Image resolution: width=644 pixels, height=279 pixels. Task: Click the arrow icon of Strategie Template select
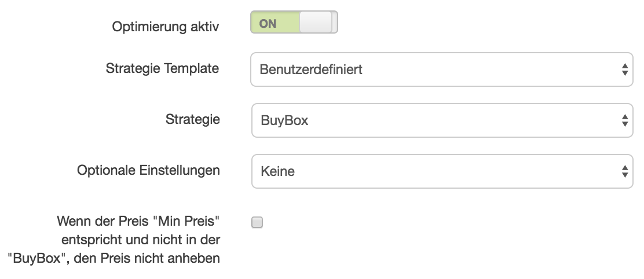point(625,69)
